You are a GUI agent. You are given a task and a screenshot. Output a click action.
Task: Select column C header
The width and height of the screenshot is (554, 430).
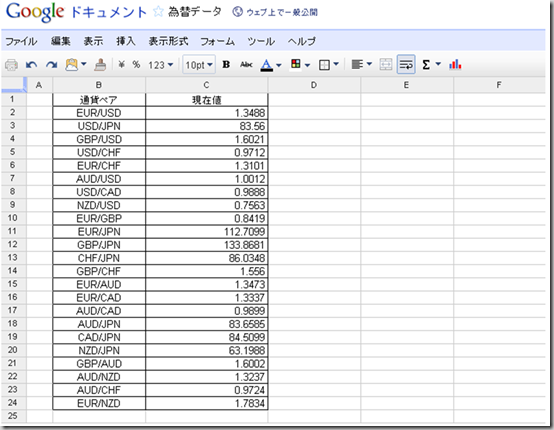coord(207,85)
